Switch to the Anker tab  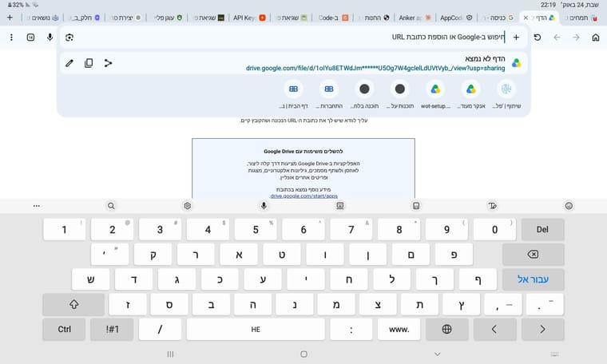(x=415, y=18)
